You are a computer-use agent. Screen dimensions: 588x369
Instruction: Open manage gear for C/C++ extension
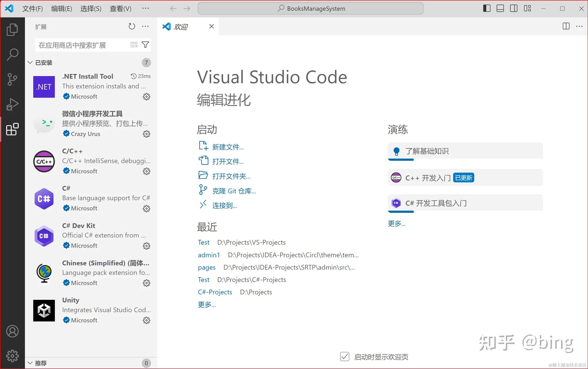tap(146, 171)
